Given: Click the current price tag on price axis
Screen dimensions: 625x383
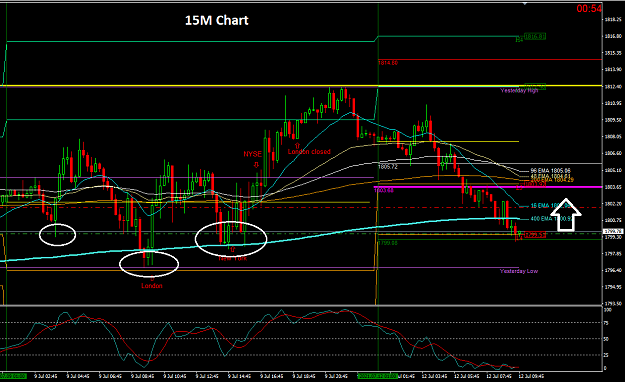Looking at the screenshot, I should [x=613, y=231].
